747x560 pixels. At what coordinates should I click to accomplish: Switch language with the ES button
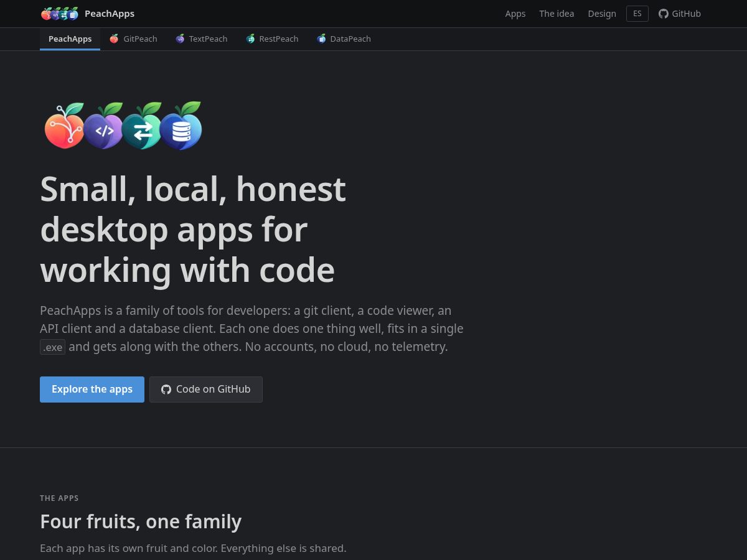pyautogui.click(x=637, y=14)
